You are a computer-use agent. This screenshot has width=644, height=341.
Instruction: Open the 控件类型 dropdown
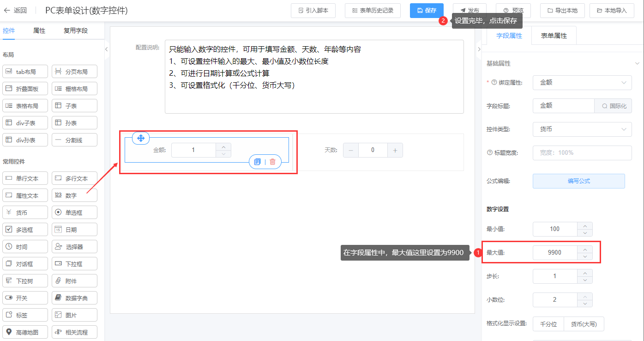tap(582, 129)
